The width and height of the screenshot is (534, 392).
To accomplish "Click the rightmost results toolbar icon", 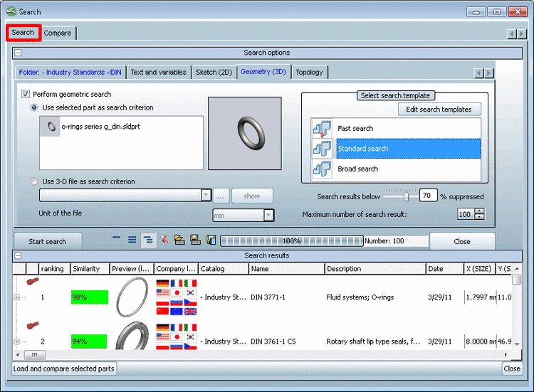I will click(211, 240).
